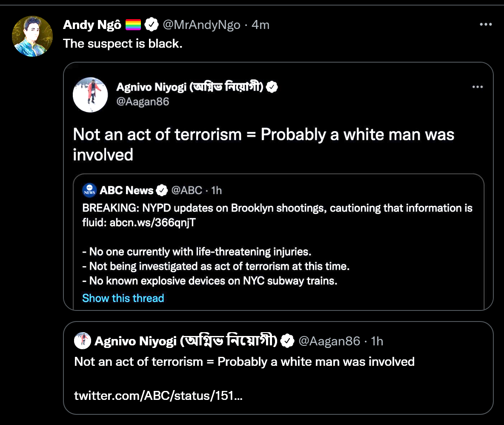Click Agnivo's verified badge in quoted tweet
Viewport: 504px width, 425px height.
(x=272, y=87)
